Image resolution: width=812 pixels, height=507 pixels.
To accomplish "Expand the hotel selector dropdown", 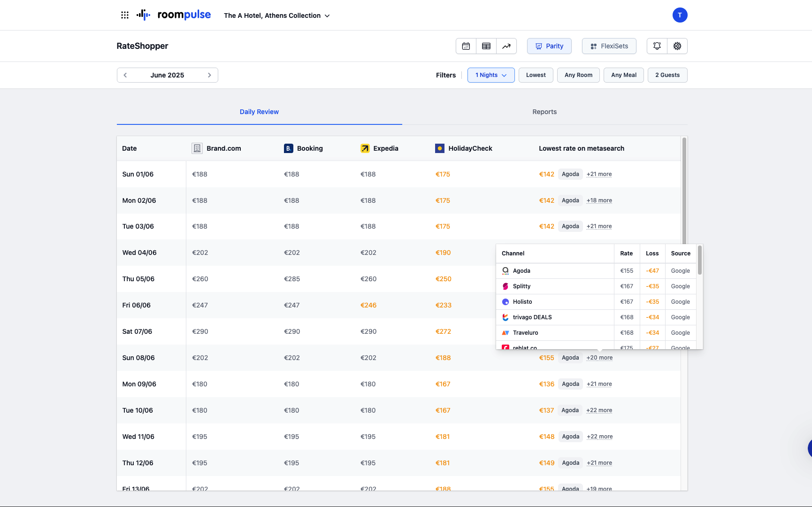I will (277, 15).
